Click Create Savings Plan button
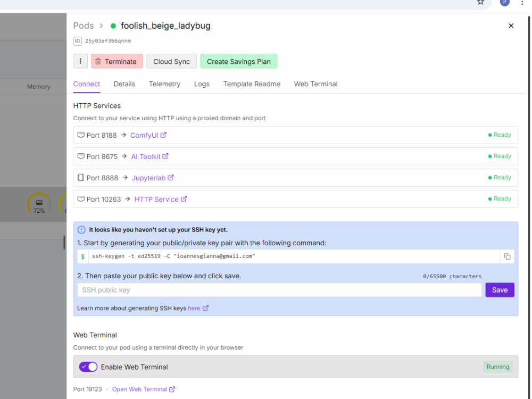Image resolution: width=532 pixels, height=399 pixels. (x=238, y=61)
